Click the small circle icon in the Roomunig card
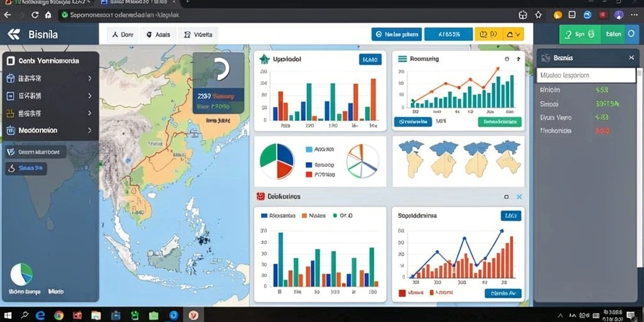Image resolution: width=644 pixels, height=322 pixels. click(507, 59)
